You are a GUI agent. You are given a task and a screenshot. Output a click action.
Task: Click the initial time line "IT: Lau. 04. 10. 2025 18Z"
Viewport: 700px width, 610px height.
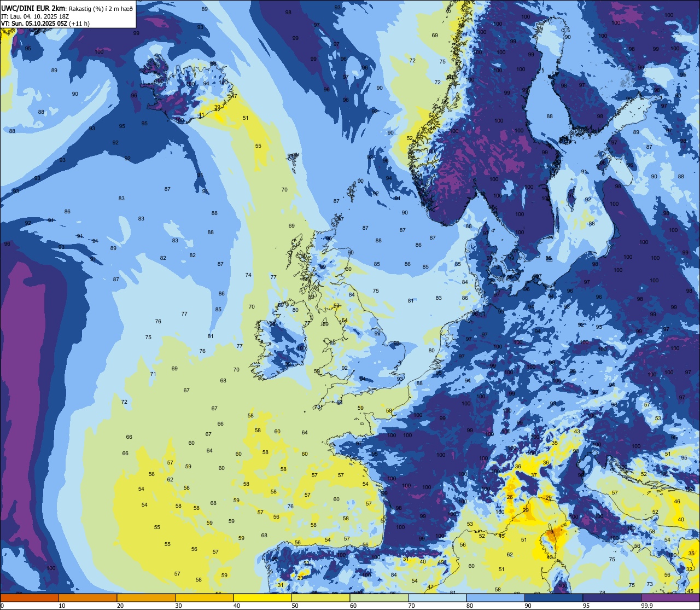tap(35, 16)
